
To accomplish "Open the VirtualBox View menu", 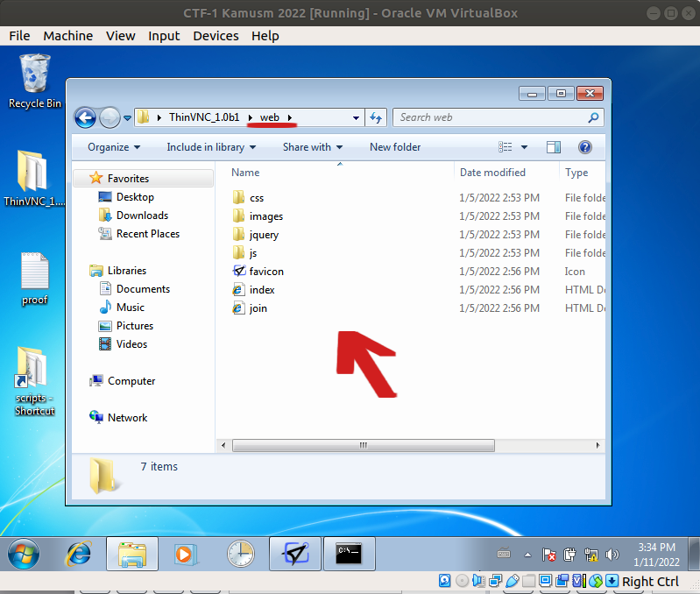I will 121,36.
